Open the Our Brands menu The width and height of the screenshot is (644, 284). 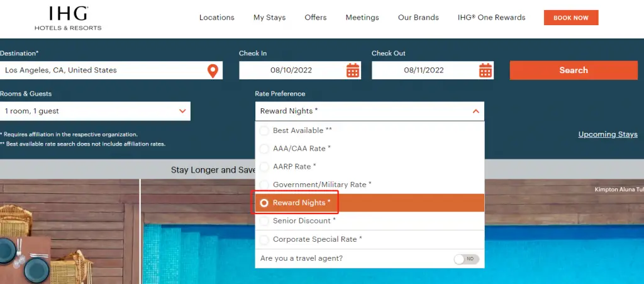(x=418, y=18)
